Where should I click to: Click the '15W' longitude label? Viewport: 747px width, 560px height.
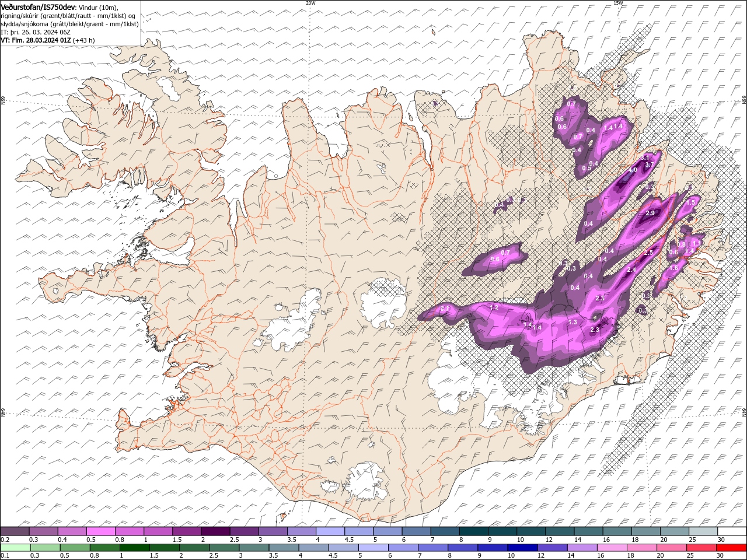coord(618,3)
